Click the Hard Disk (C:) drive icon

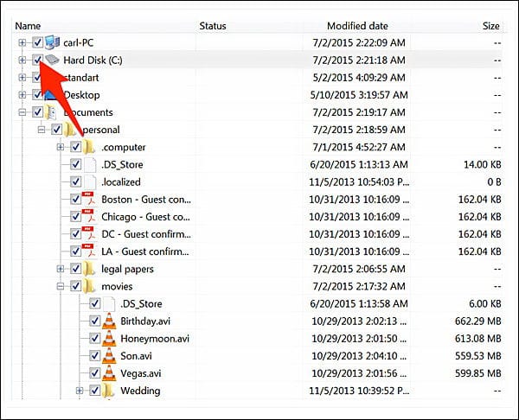coord(52,60)
